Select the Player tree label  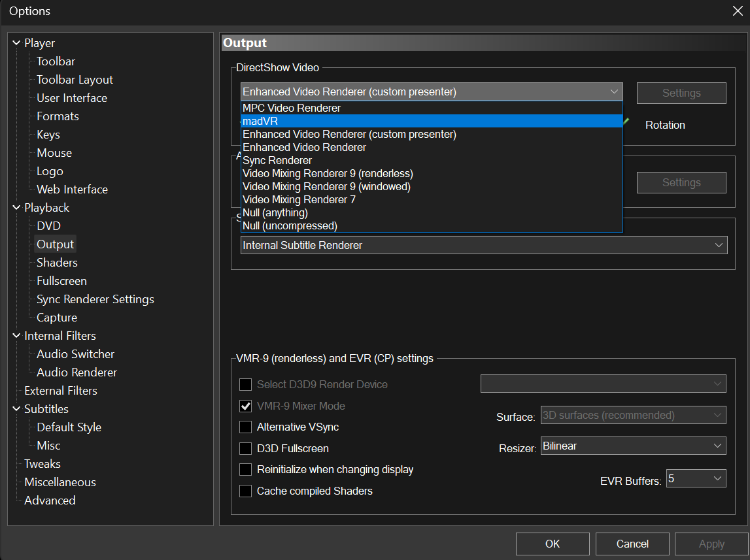[39, 43]
